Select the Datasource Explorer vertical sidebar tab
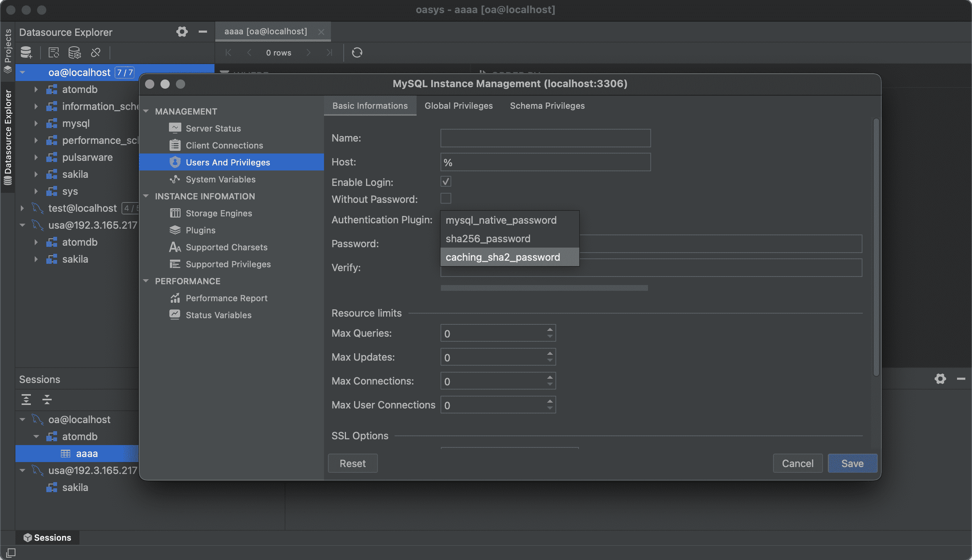The height and width of the screenshot is (560, 972). click(x=8, y=137)
